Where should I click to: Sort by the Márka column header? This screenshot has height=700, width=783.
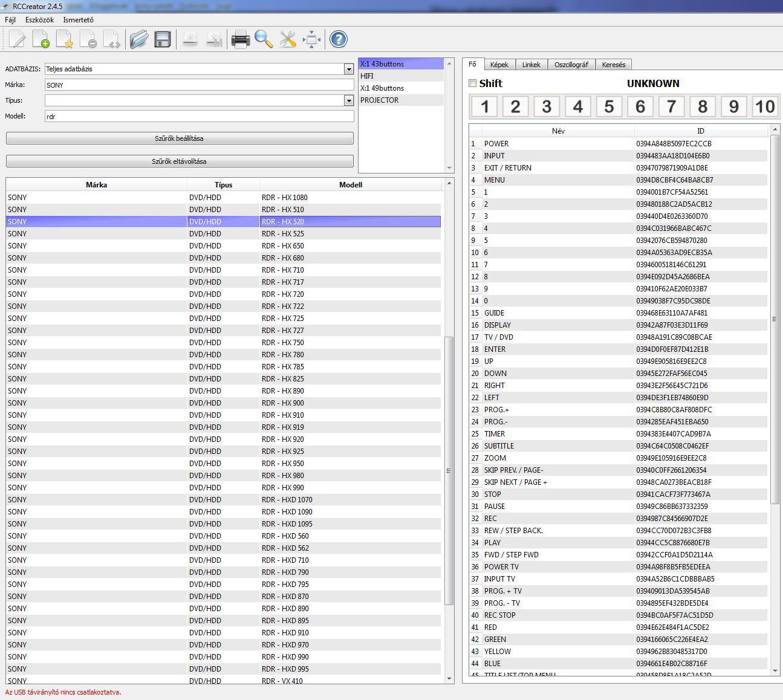97,185
